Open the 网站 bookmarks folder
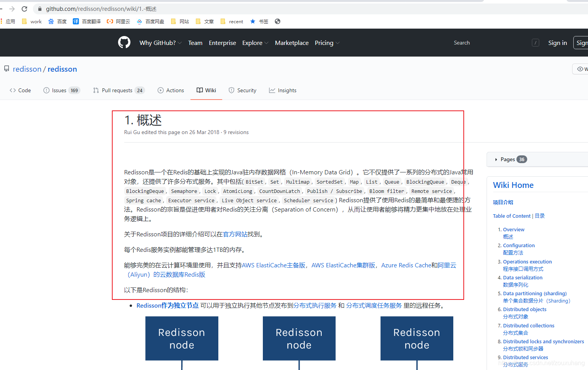The height and width of the screenshot is (370, 588). pos(180,21)
